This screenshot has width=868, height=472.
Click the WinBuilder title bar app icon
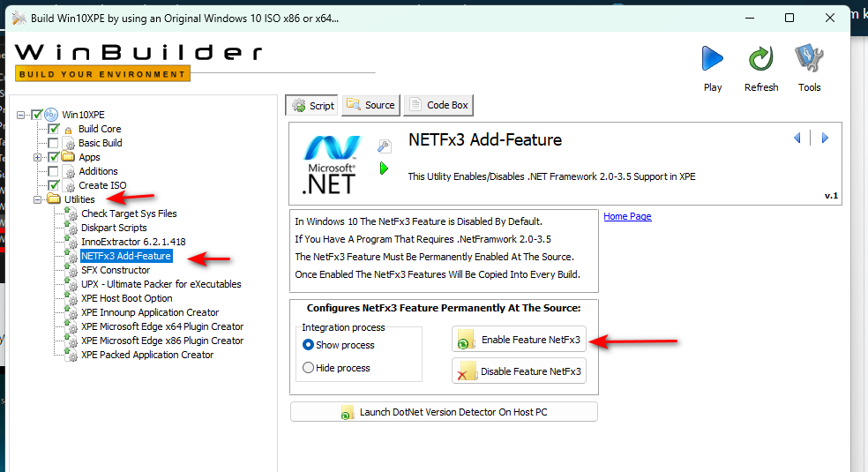[19, 19]
